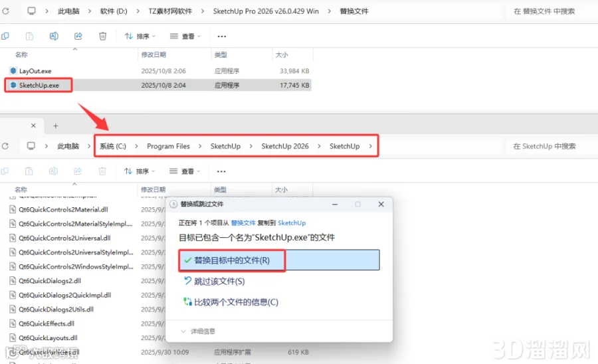Screen dimensions: 598x364
Task: Click the delete trash icon in upper toolbar
Action: (x=102, y=37)
